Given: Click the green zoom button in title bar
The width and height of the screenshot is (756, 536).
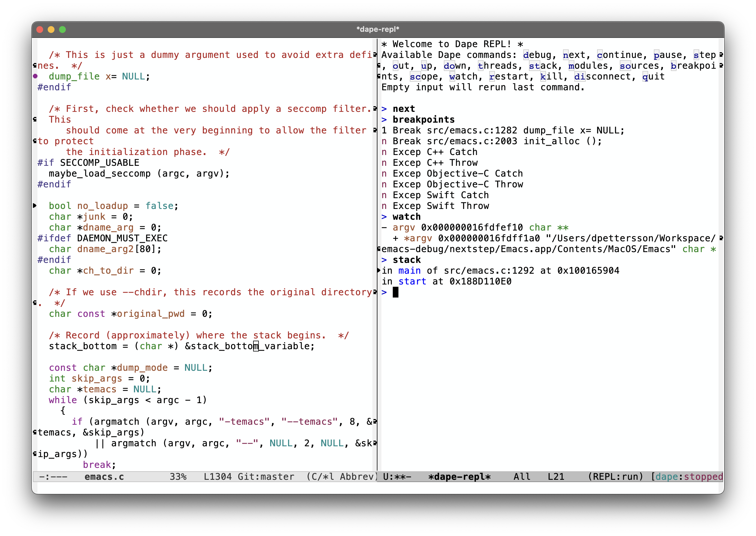Looking at the screenshot, I should (62, 30).
